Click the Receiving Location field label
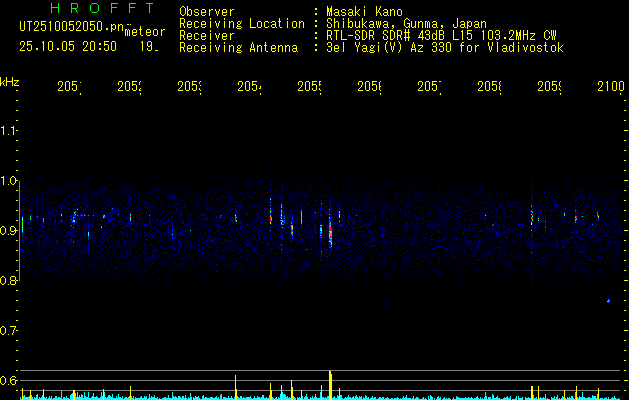629x400 pixels. tap(242, 24)
